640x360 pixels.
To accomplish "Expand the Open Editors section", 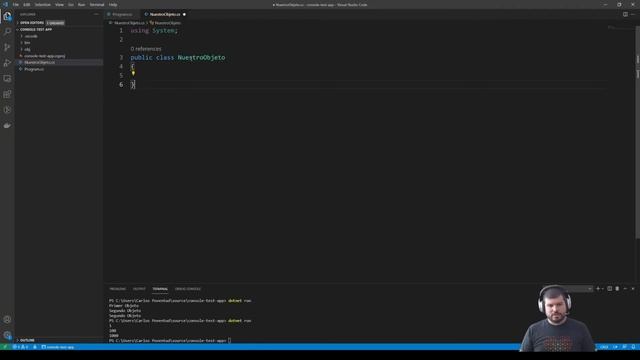I will click(31, 23).
